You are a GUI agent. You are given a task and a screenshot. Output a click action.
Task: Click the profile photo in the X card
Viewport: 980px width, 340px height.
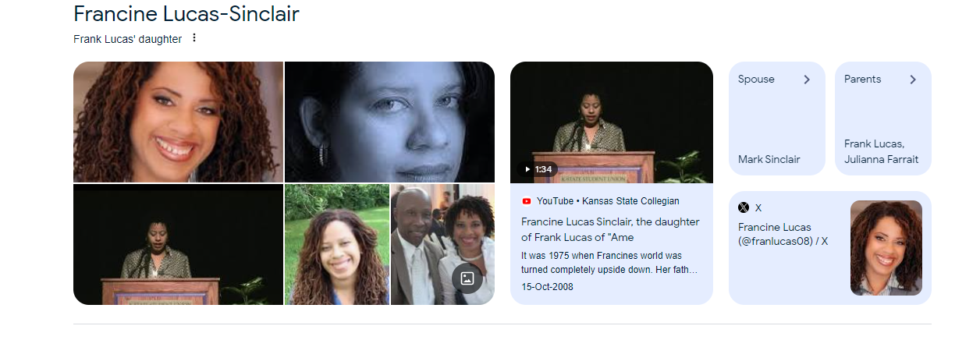886,248
